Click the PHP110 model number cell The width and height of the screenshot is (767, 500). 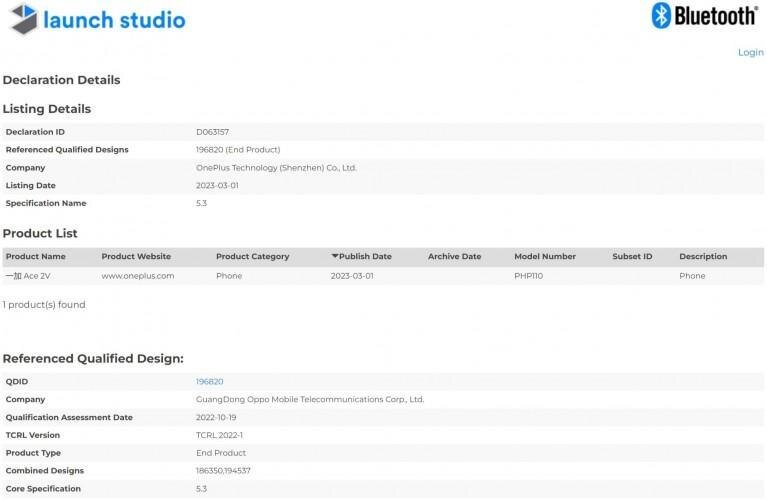tap(530, 276)
